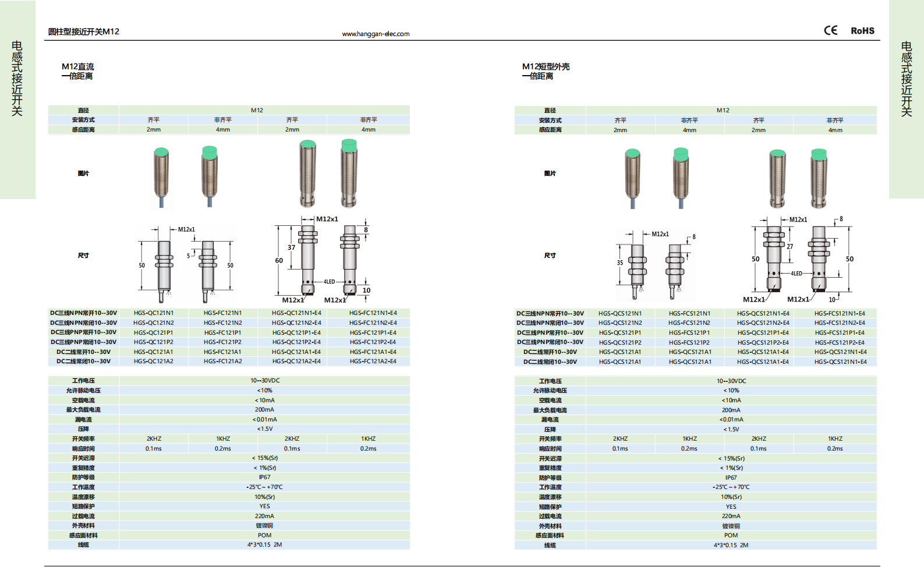This screenshot has width=924, height=574.
Task: Select model cell HGS-QC121P2
Action: coord(154,342)
